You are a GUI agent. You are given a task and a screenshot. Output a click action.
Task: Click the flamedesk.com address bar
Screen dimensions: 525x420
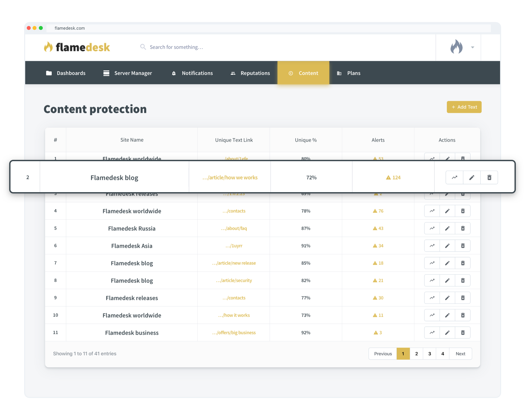tap(269, 28)
